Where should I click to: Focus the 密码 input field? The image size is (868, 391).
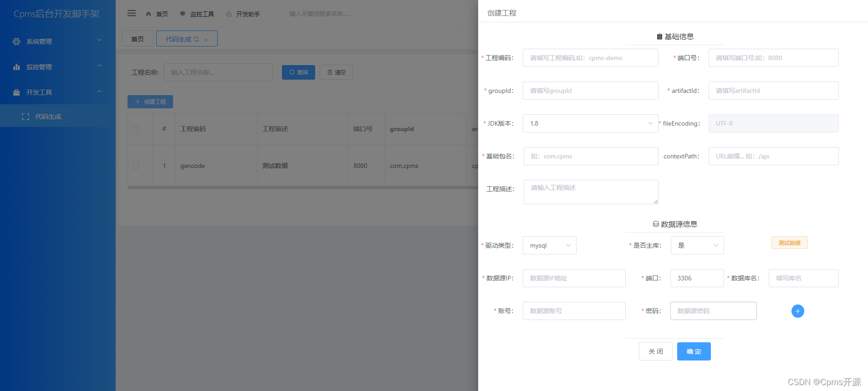(713, 311)
